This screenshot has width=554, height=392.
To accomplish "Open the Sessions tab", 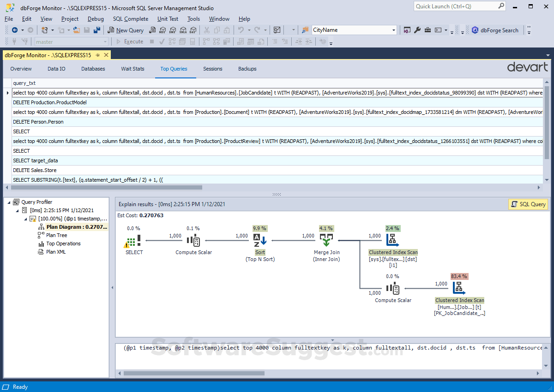I will pyautogui.click(x=212, y=68).
